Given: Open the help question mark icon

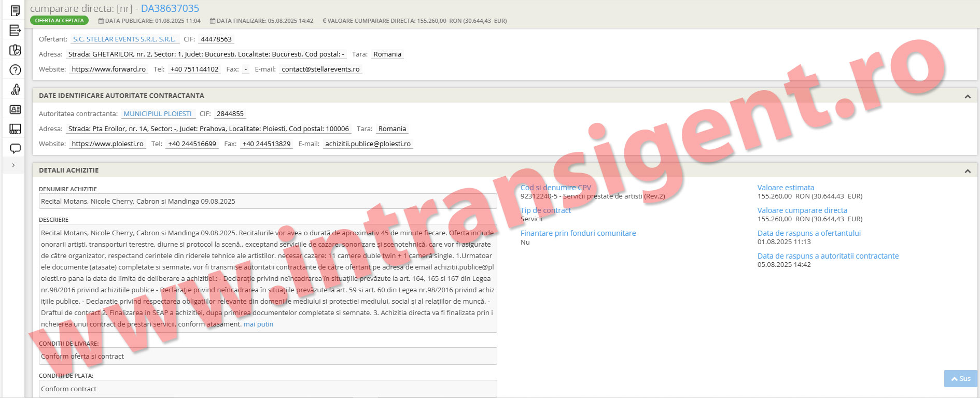Looking at the screenshot, I should 15,70.
